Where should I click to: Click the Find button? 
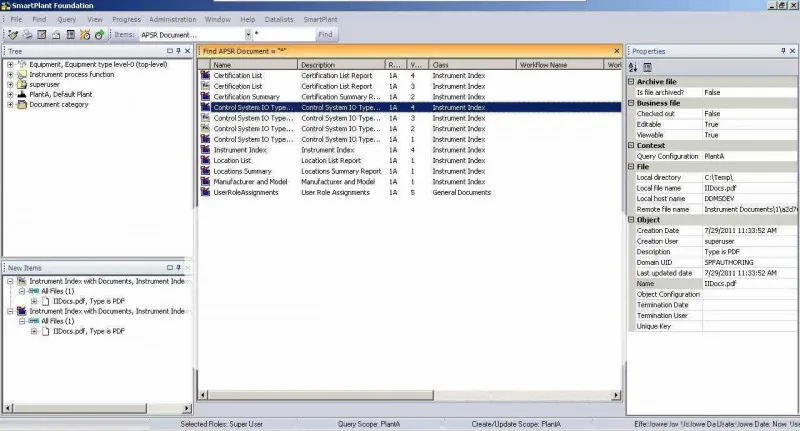point(326,35)
